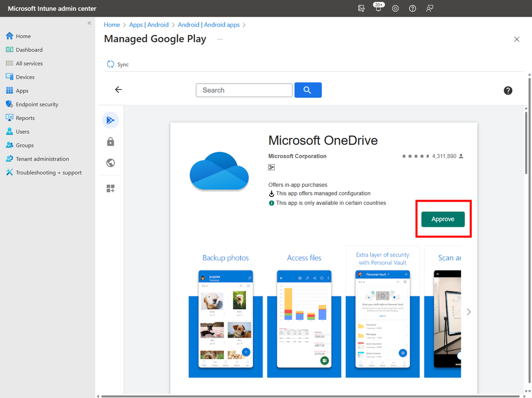
Task: Go back with the left arrow
Action: 118,89
